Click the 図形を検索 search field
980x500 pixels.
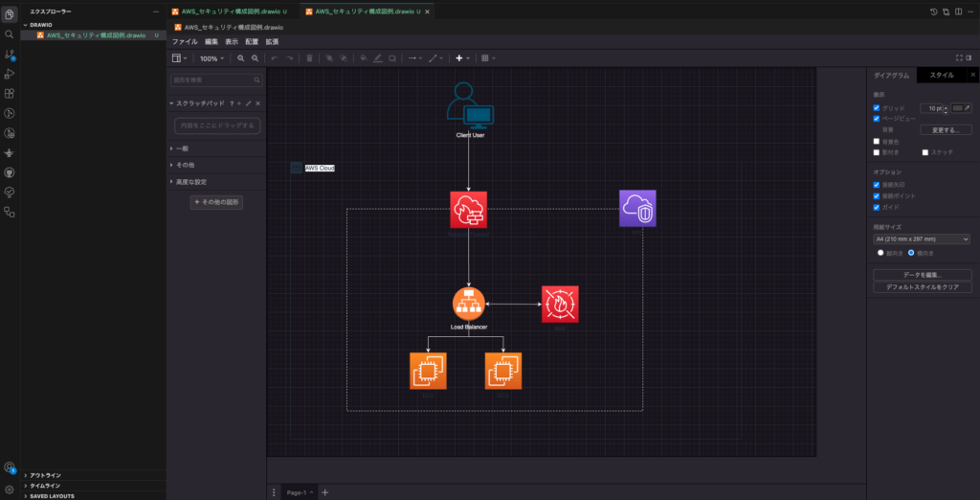coord(212,80)
